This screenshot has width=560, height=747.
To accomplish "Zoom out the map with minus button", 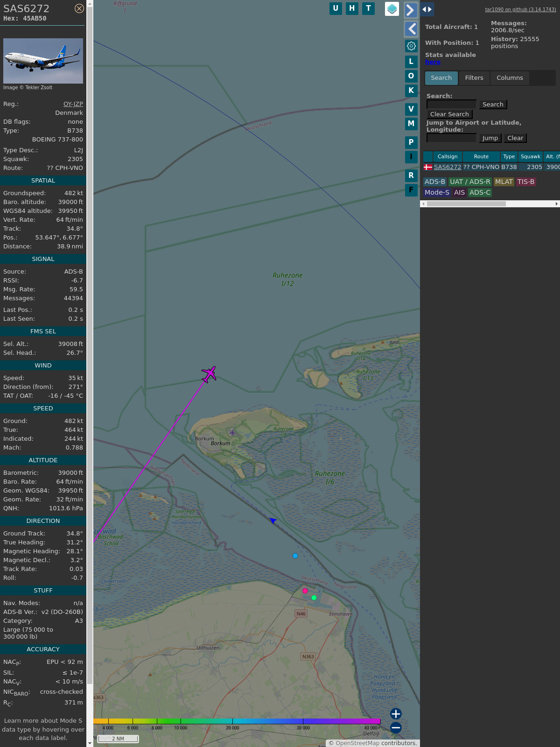I will pos(396,728).
